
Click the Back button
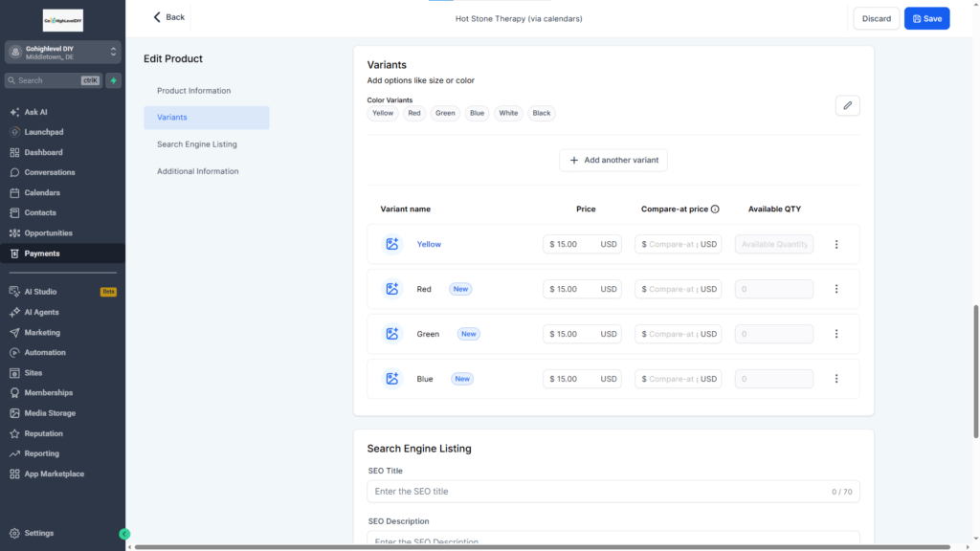click(x=168, y=17)
